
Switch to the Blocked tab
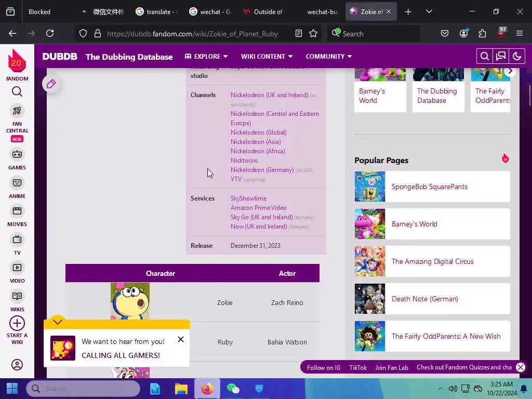pyautogui.click(x=39, y=11)
